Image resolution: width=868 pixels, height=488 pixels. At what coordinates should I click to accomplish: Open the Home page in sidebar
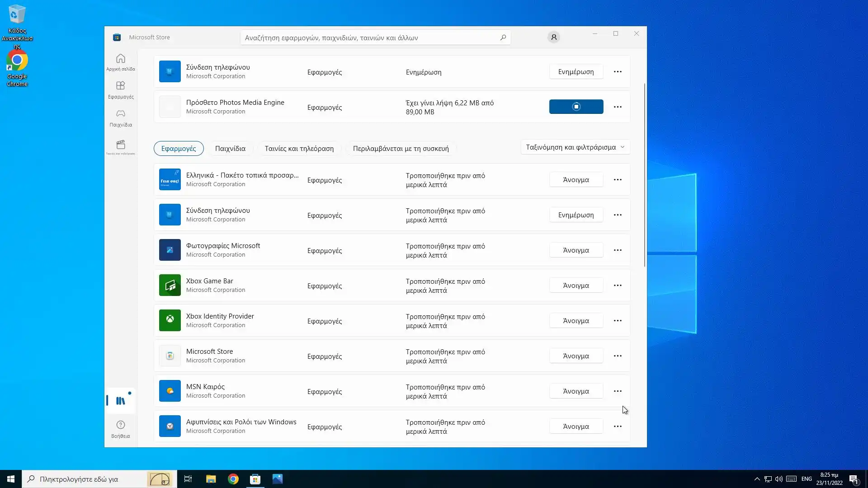click(x=120, y=62)
